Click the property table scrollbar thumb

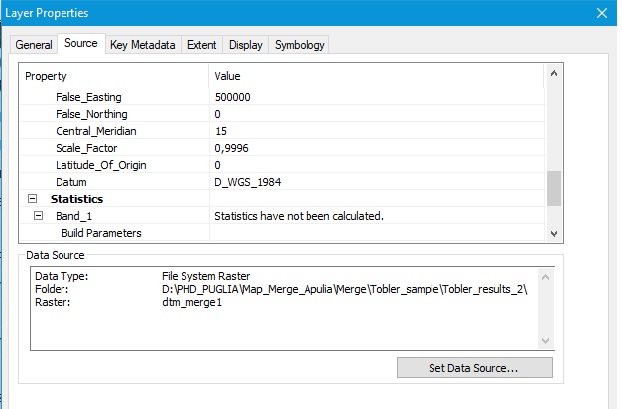[x=553, y=187]
